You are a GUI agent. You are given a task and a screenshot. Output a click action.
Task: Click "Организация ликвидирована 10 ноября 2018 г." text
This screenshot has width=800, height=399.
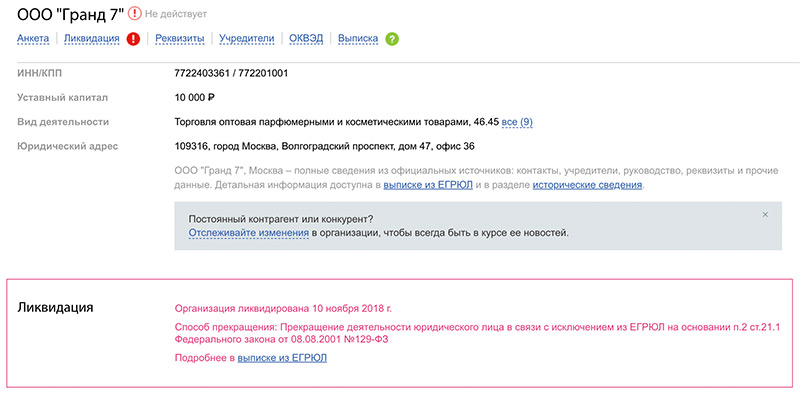[283, 309]
